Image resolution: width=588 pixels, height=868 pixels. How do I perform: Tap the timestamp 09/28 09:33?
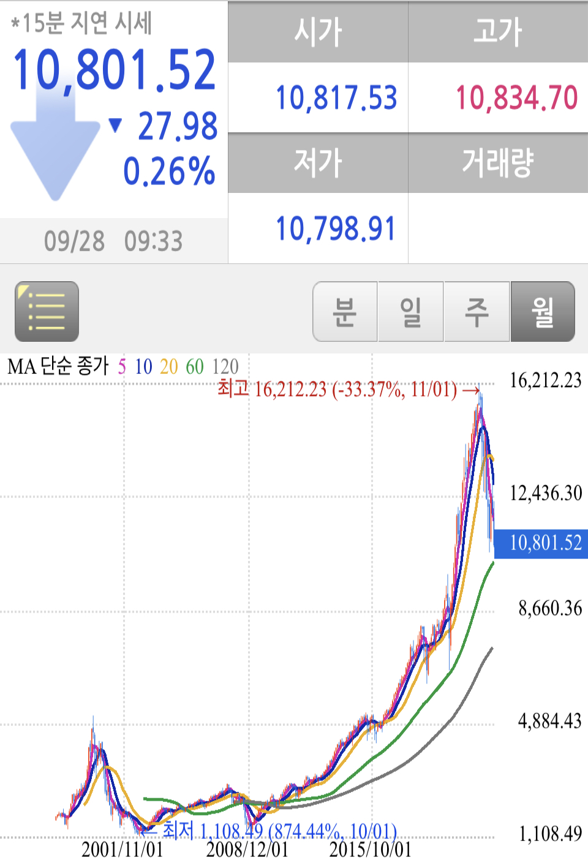click(113, 241)
